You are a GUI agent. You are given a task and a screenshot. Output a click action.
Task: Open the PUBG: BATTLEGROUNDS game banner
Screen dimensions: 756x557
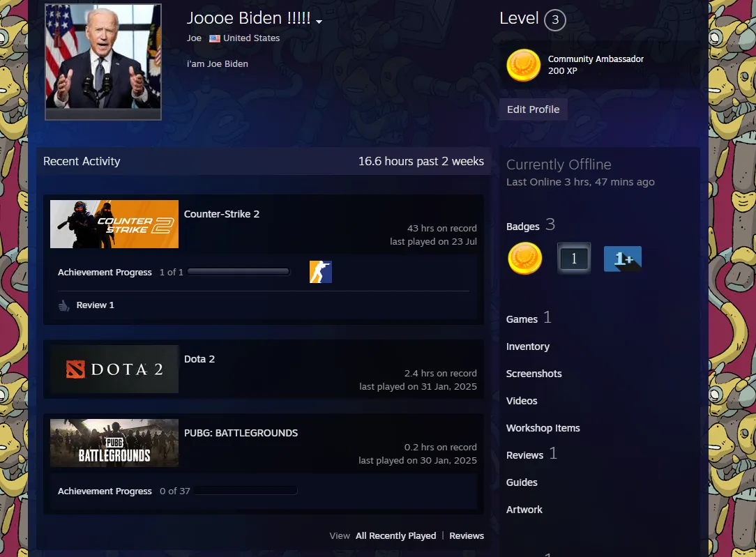pos(114,443)
